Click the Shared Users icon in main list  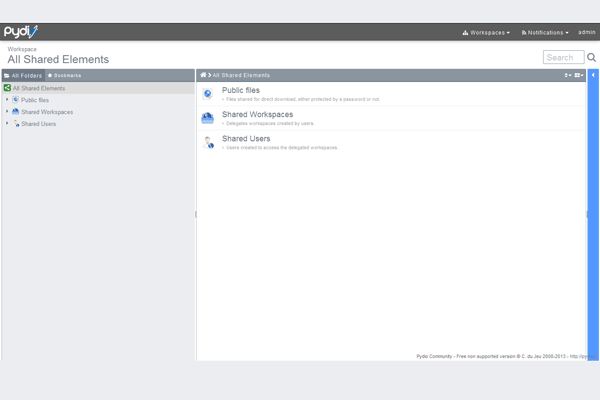[208, 143]
